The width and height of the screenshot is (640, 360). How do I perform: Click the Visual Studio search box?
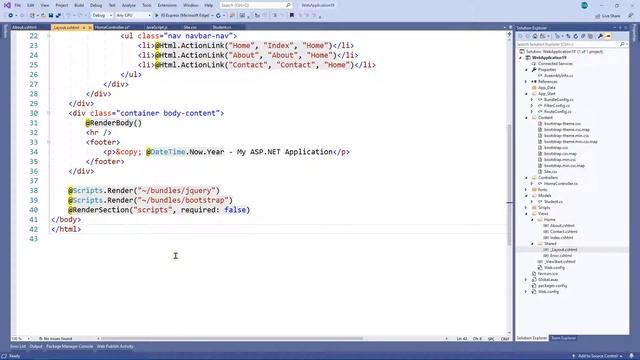tap(256, 5)
